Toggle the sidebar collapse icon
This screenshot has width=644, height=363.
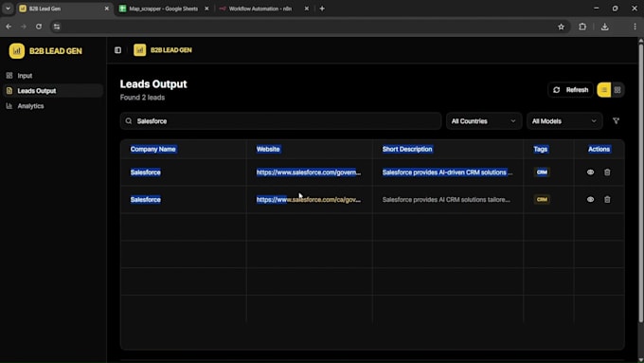click(117, 50)
